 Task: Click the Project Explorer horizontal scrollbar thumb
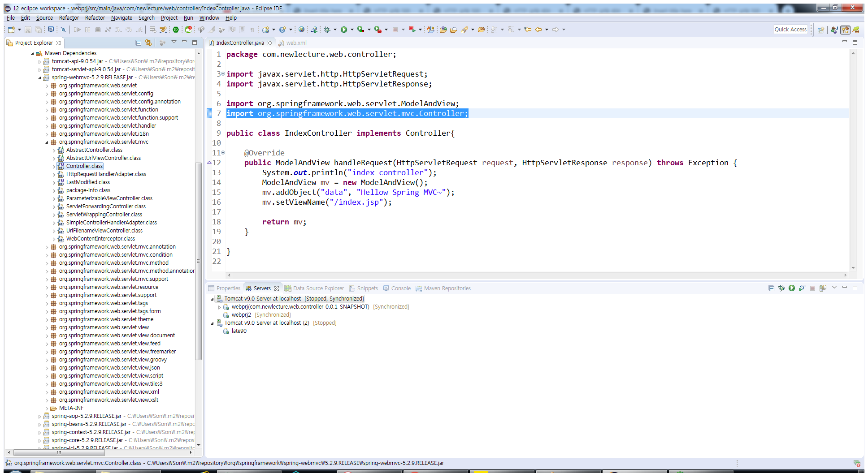tap(59, 452)
